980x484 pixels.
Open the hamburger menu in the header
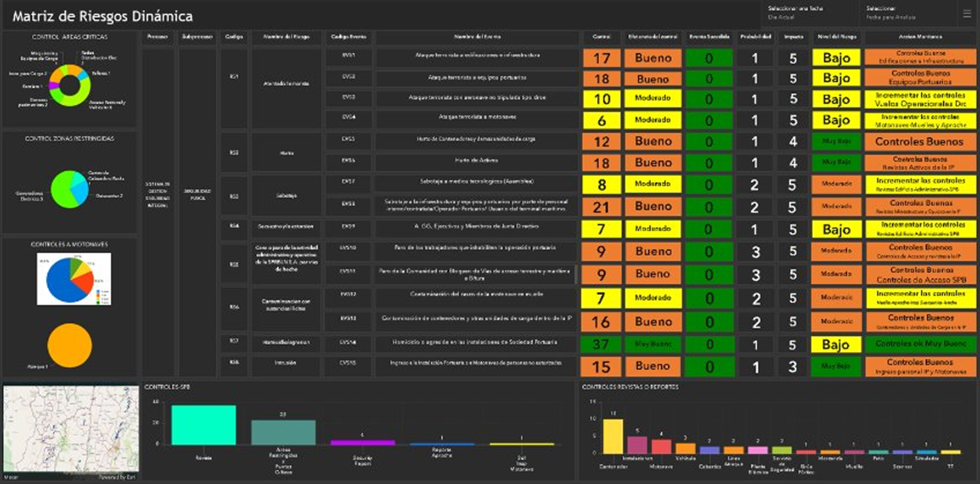[x=967, y=13]
